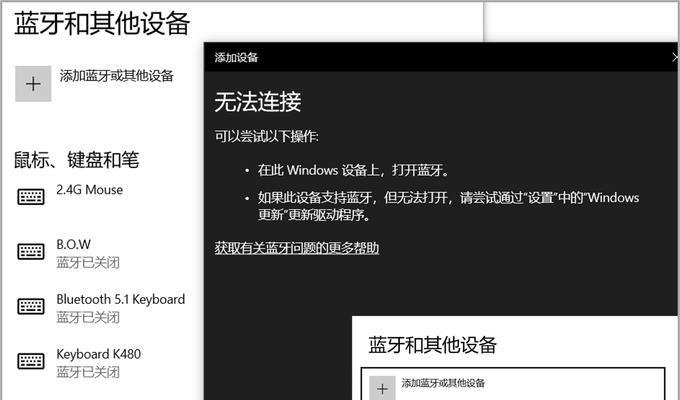The width and height of the screenshot is (680, 400).
Task: Select the keyboard icon next to 2.4G Mouse
Action: (31, 197)
